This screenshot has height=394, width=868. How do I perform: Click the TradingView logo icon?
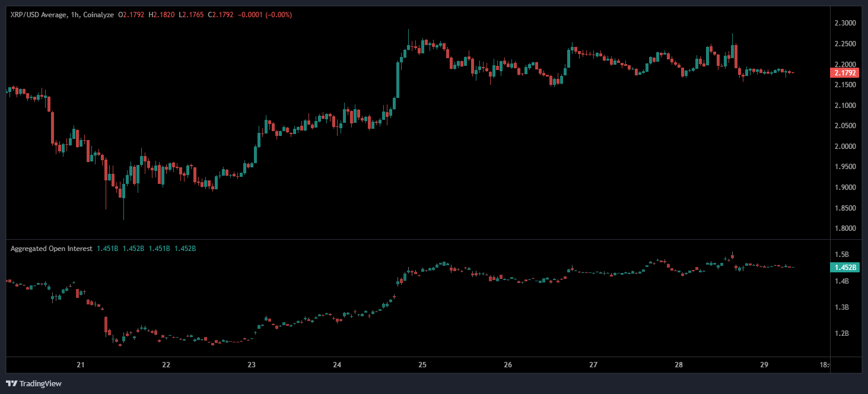coord(11,383)
